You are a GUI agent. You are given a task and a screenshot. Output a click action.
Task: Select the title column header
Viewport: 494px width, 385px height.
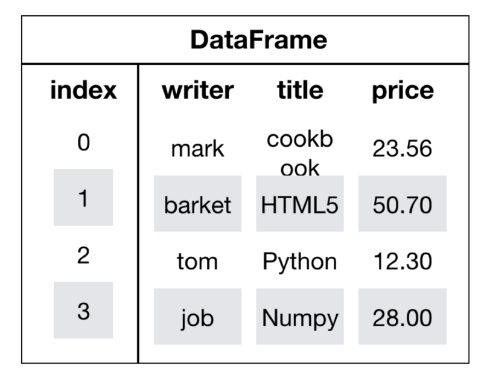point(300,90)
